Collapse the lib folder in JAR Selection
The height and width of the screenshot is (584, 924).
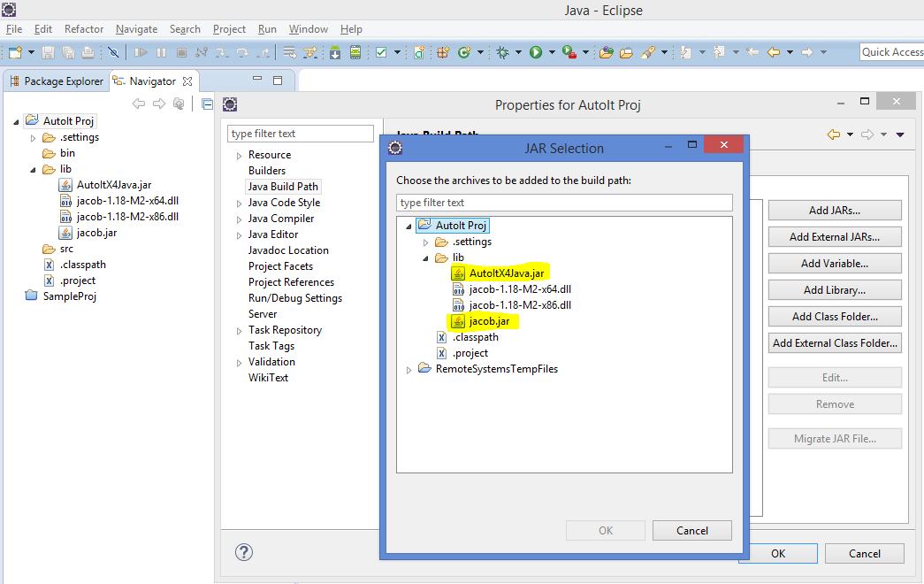coord(424,257)
